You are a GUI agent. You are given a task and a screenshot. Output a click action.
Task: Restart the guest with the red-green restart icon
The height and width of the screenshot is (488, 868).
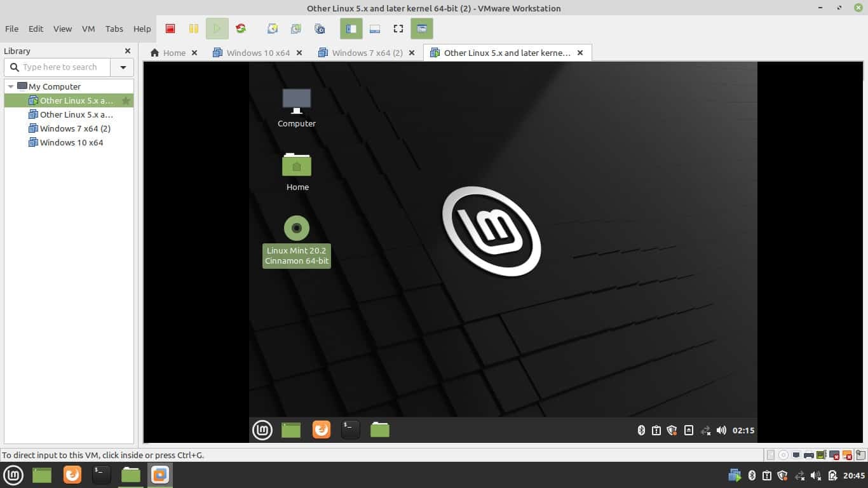241,29
